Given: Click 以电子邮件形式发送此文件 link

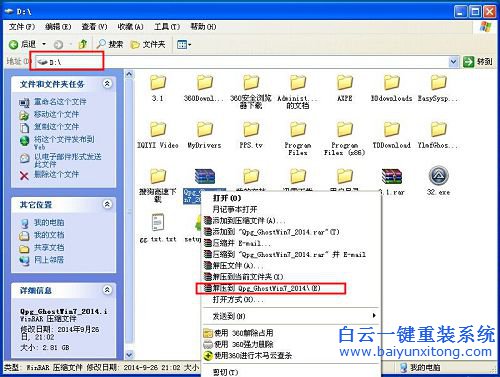Looking at the screenshot, I should tap(68, 160).
